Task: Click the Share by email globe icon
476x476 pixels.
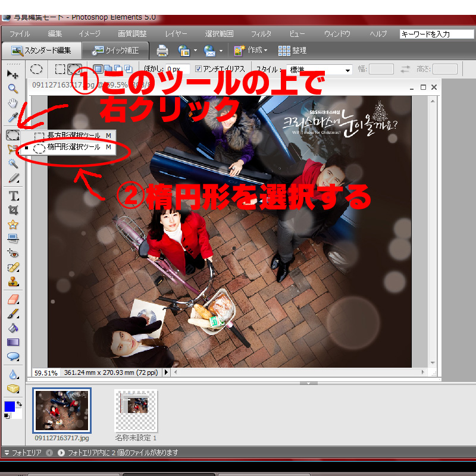Action: pos(209,51)
